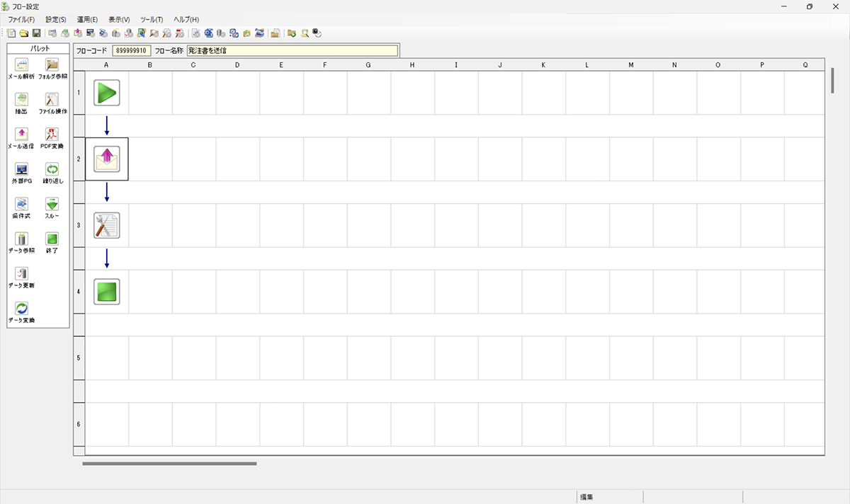The width and height of the screenshot is (850, 504).
Task: Select the フォルダ参照 palette icon
Action: (52, 64)
